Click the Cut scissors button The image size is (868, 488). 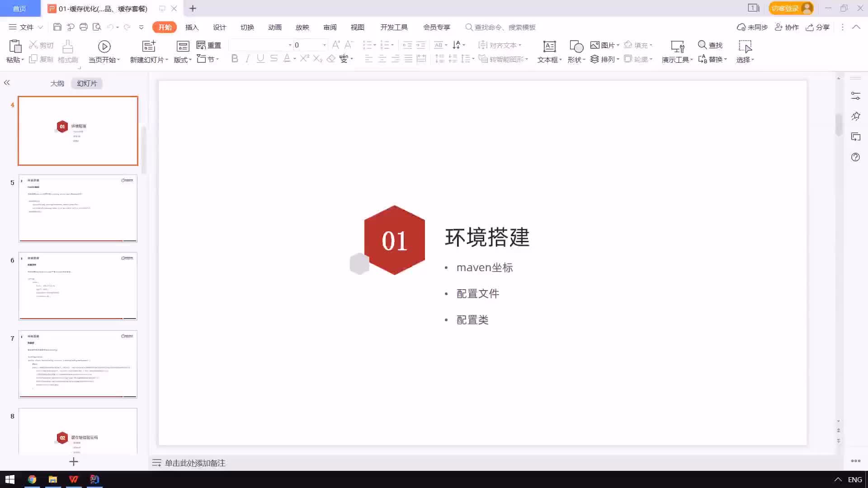[41, 45]
